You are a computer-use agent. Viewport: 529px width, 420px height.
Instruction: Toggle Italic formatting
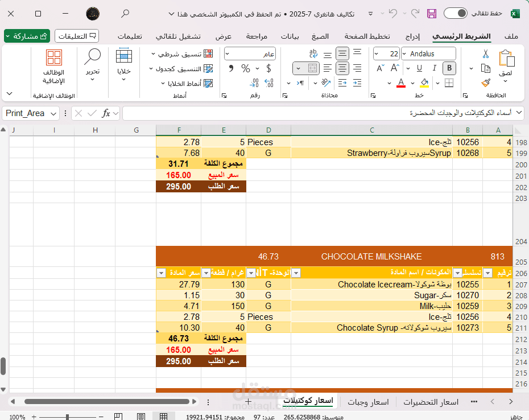point(434,68)
